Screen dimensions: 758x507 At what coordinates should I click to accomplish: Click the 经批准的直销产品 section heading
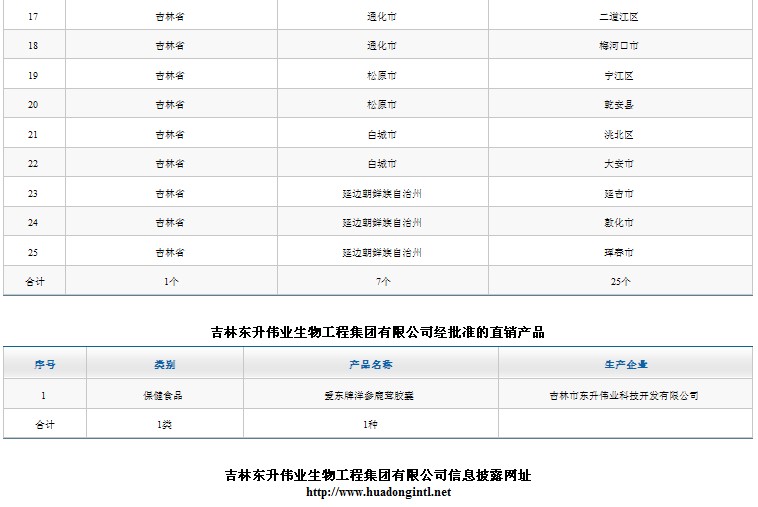378,333
